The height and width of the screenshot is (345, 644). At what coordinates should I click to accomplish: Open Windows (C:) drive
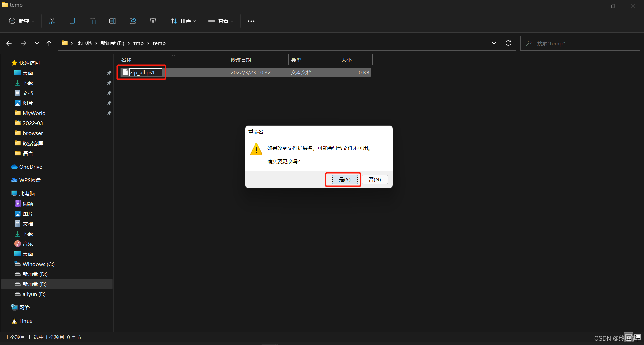(39, 264)
